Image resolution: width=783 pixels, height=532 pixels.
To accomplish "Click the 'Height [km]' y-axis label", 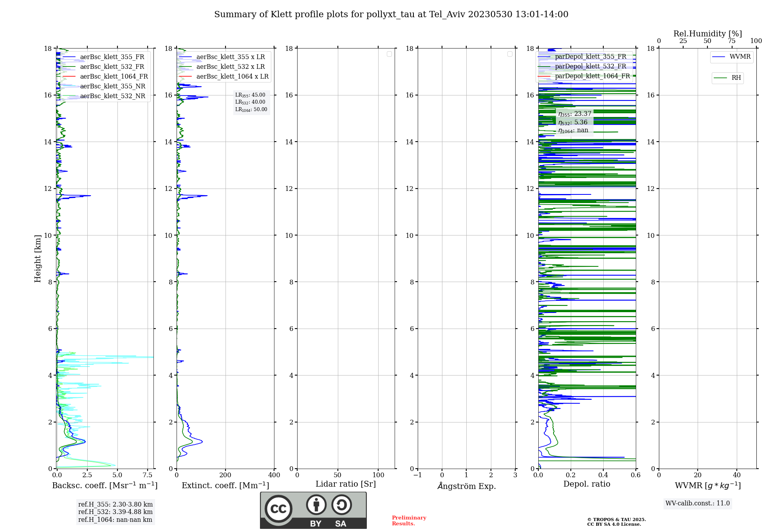I will [38, 259].
